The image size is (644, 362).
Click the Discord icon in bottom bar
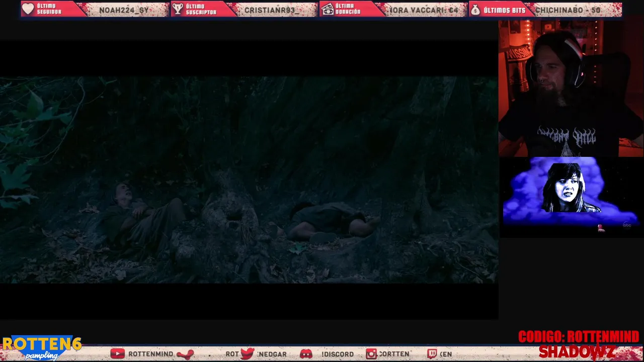(306, 354)
